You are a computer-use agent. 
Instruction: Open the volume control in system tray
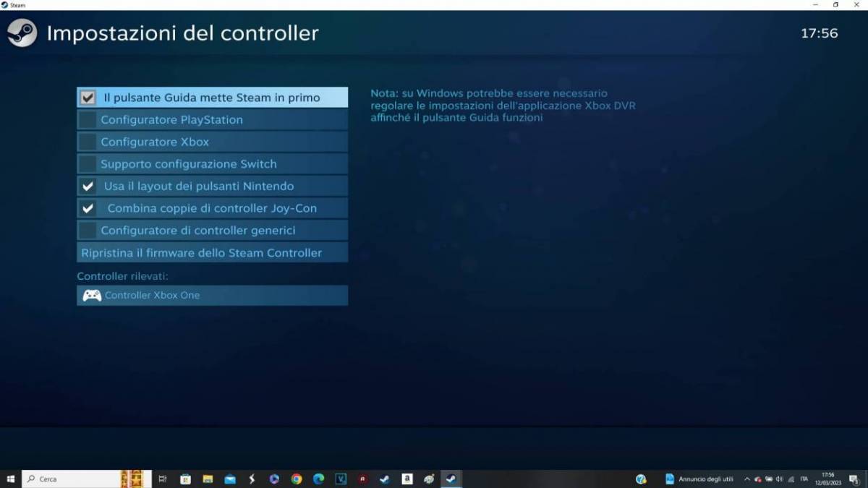click(x=779, y=479)
